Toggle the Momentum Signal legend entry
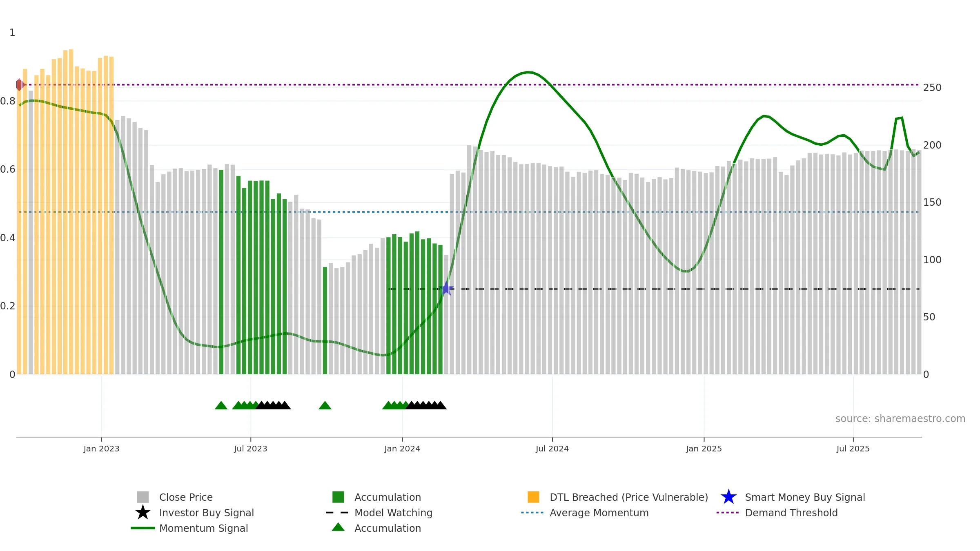The image size is (980, 551). (x=203, y=528)
